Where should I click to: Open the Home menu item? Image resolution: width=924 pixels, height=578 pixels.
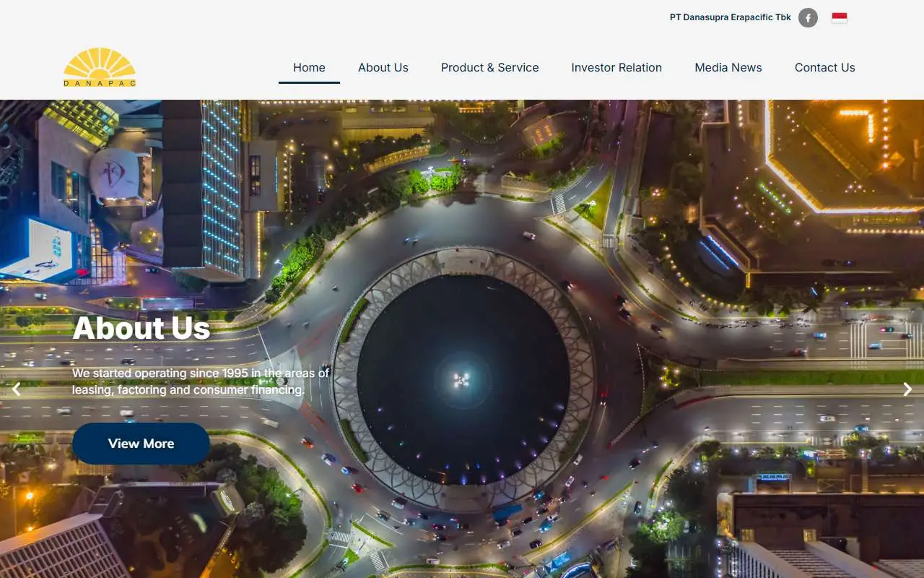pyautogui.click(x=309, y=67)
